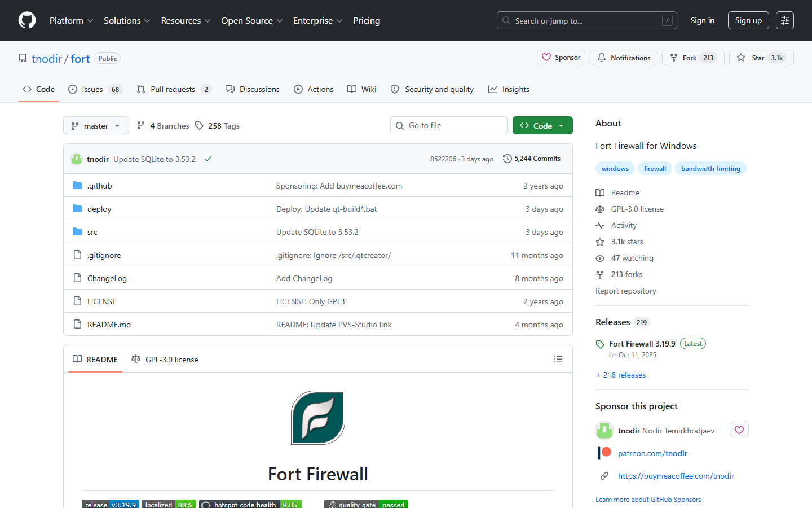
Task: Click the Sign up button
Action: (x=748, y=20)
